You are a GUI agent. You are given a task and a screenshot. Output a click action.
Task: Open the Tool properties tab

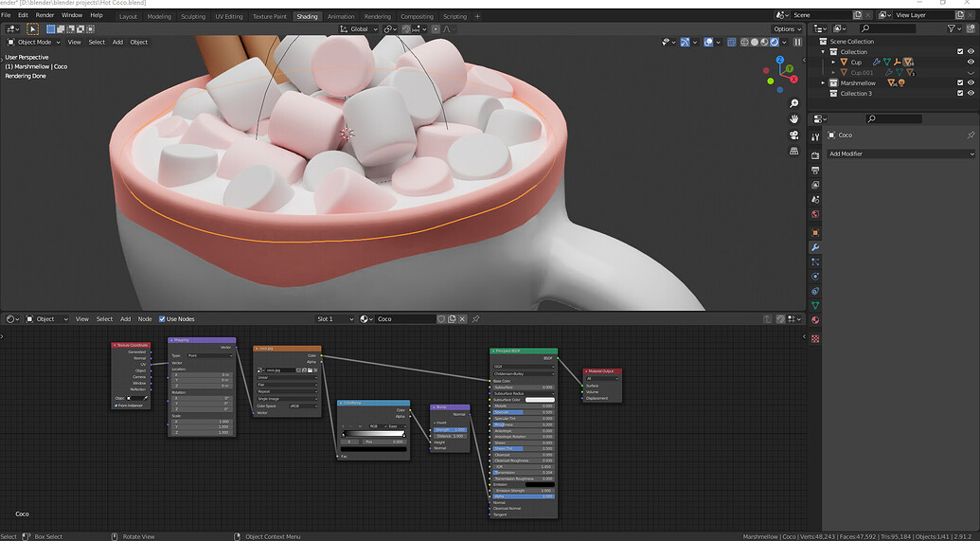[x=815, y=137]
